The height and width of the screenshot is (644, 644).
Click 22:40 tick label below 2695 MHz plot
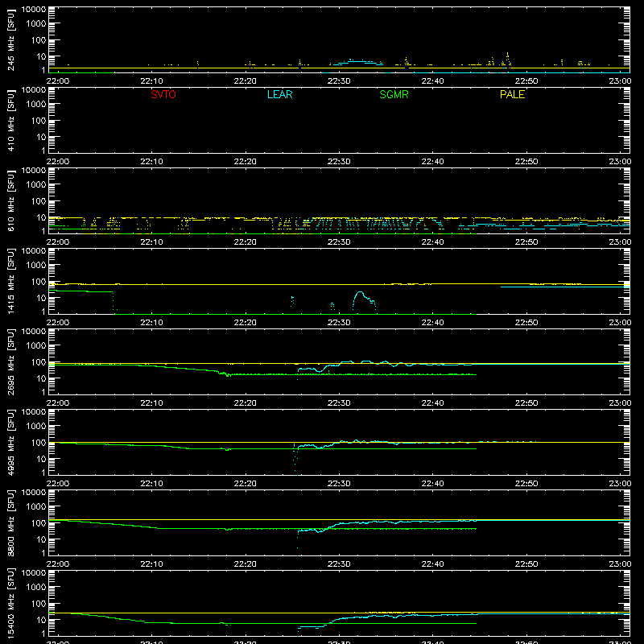(432, 403)
